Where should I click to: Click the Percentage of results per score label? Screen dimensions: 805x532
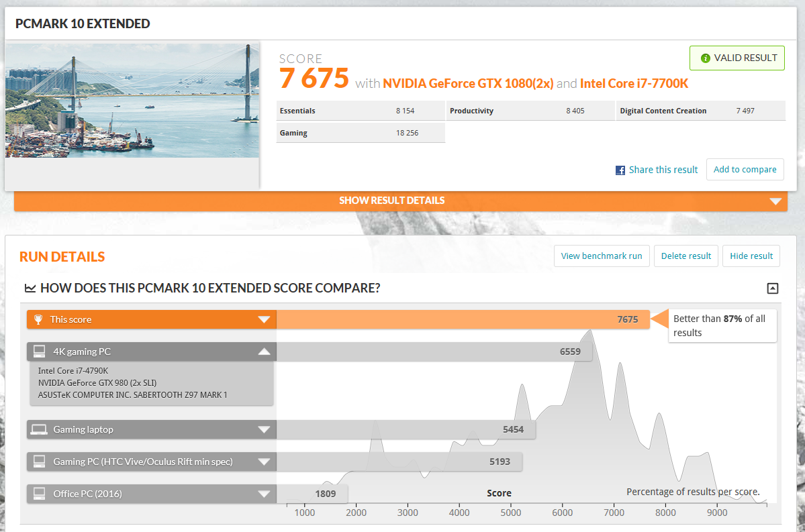click(x=693, y=492)
